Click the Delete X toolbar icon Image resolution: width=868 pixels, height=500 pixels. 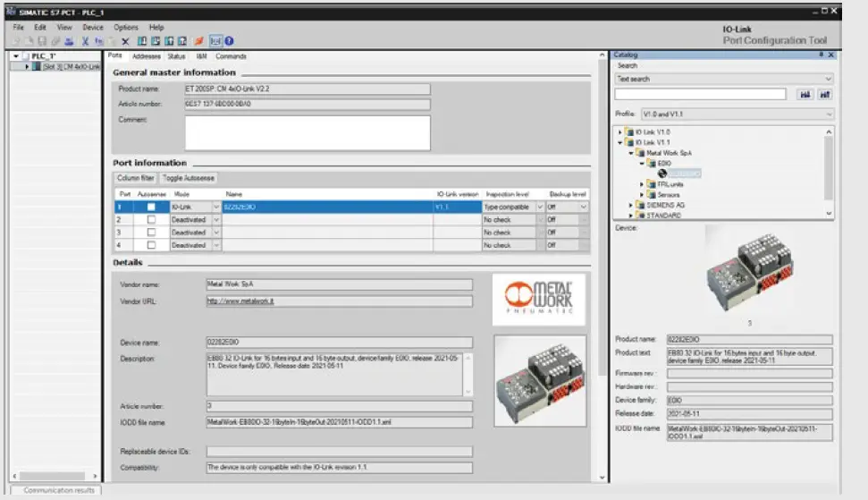tap(125, 41)
